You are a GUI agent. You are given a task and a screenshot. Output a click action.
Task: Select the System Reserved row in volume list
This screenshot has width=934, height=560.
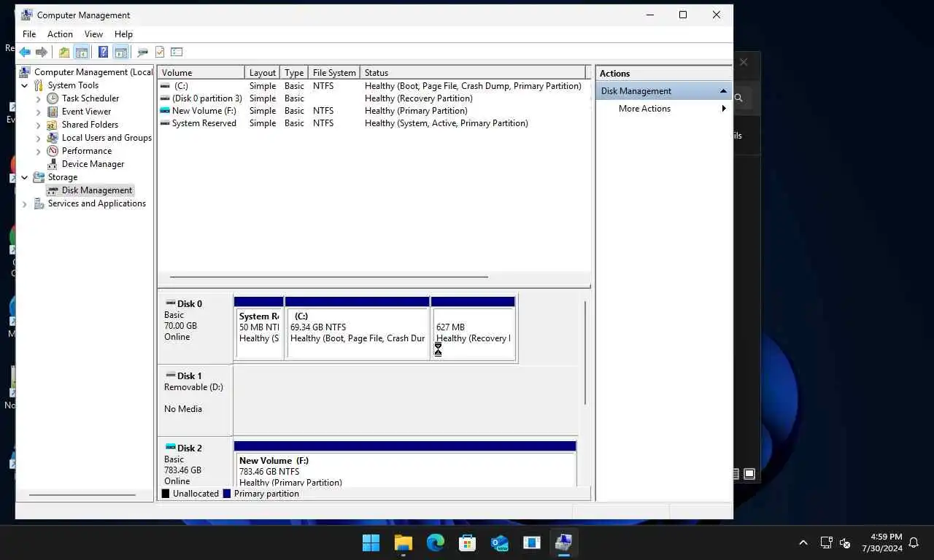[x=373, y=123]
